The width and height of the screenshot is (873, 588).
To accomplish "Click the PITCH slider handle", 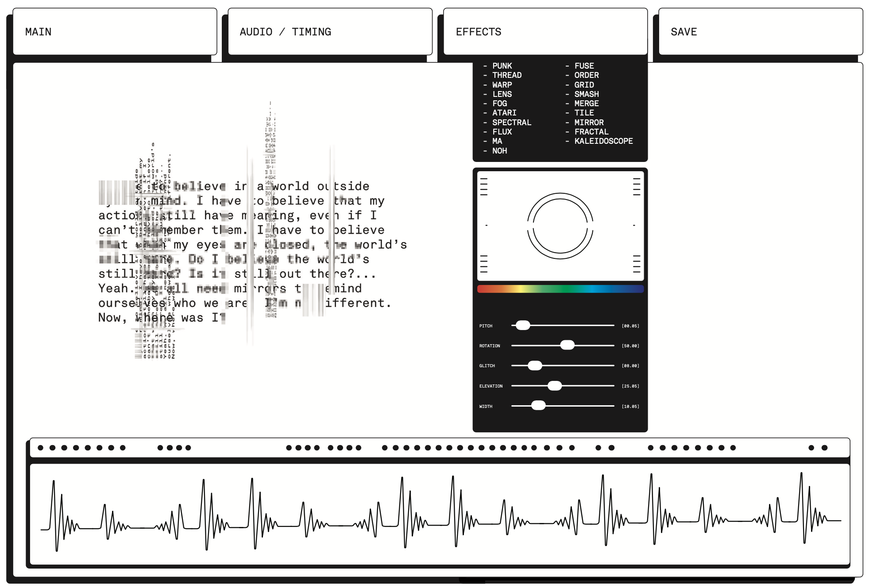I will [x=523, y=326].
